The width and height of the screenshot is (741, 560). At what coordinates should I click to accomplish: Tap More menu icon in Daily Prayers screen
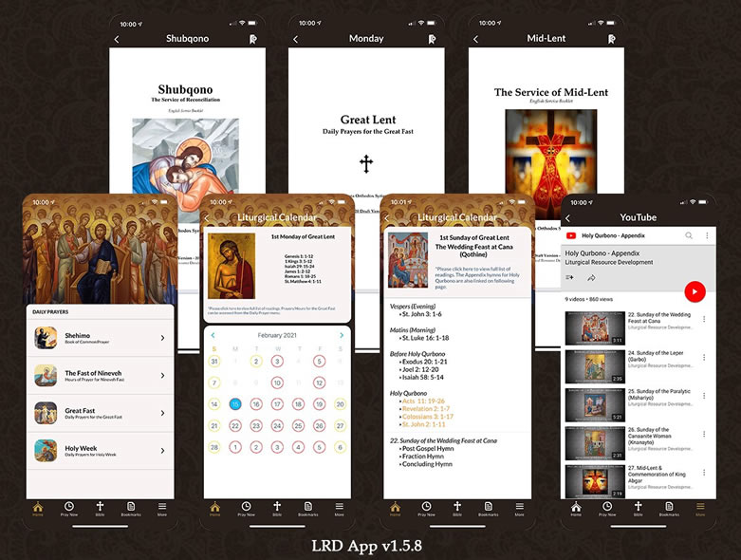(x=162, y=509)
